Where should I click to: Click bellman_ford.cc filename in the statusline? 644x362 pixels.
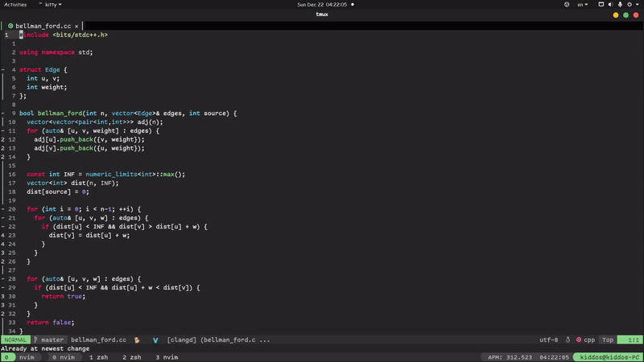98,339
